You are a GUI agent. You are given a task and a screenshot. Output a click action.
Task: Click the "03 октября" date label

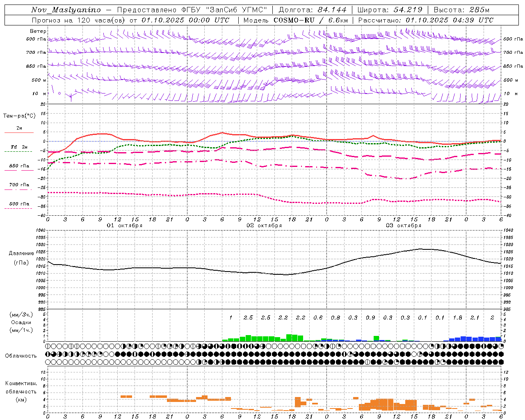(x=404, y=226)
